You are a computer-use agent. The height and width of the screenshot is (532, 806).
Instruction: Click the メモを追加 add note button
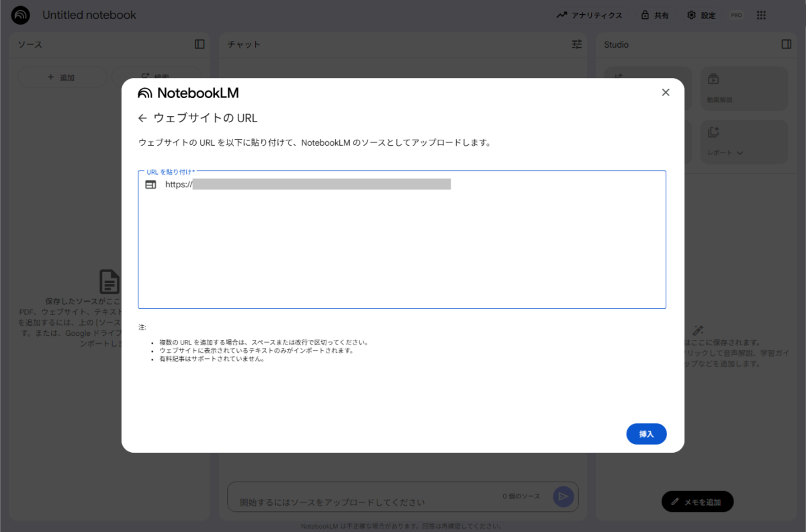(697, 502)
